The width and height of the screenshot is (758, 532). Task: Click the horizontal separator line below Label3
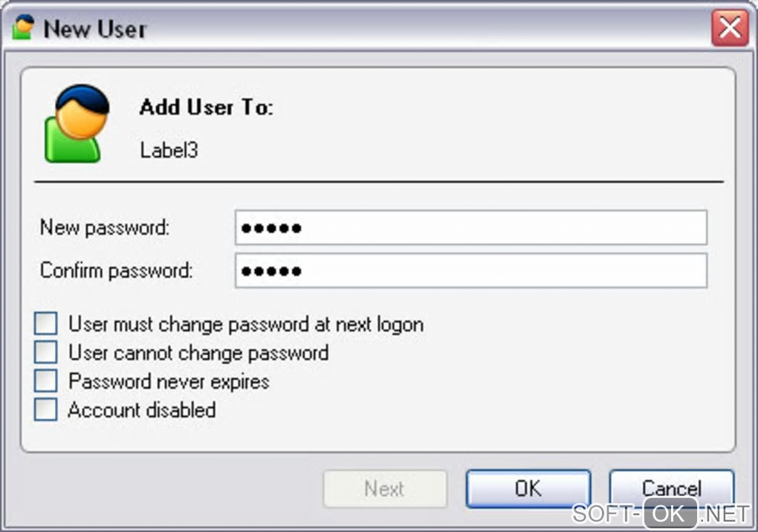[378, 181]
